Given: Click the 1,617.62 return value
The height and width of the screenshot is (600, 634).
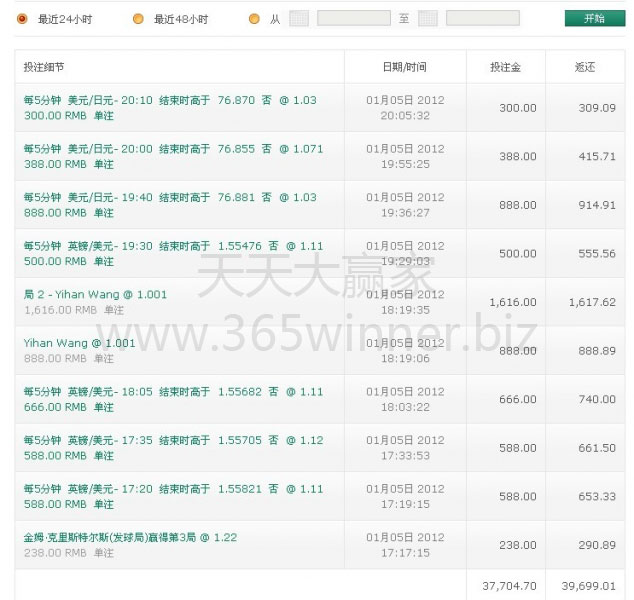Looking at the screenshot, I should pos(592,302).
